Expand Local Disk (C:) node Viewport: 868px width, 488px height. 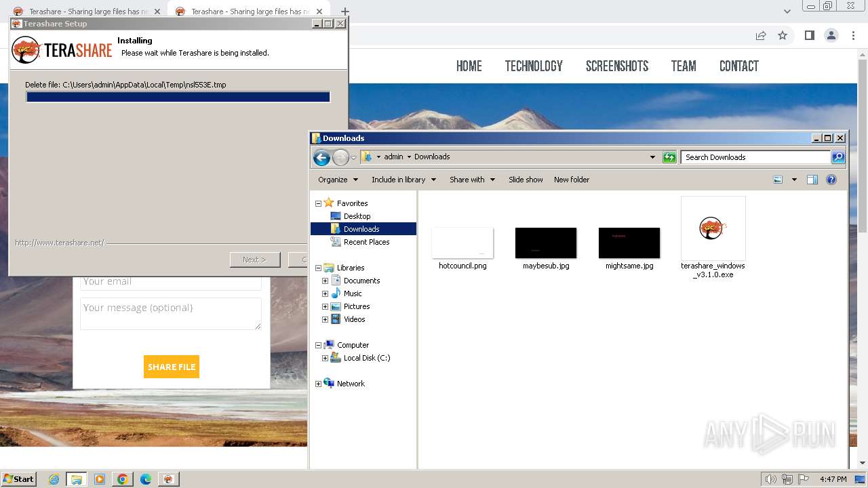[325, 358]
